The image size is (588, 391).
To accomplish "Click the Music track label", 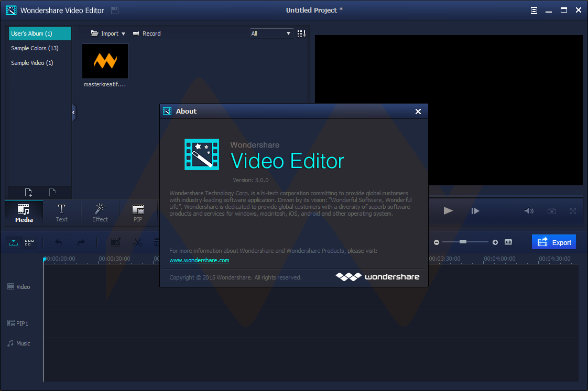I will click(x=19, y=343).
